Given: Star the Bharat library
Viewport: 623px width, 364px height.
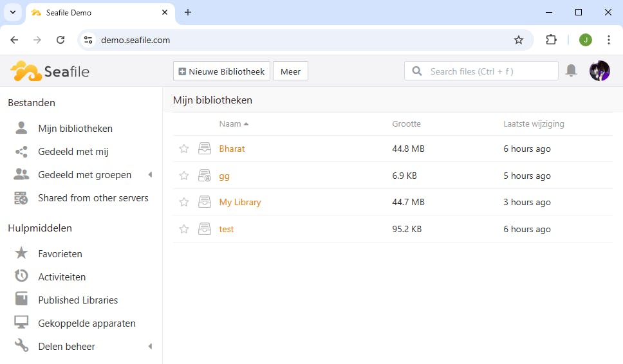Looking at the screenshot, I should pyautogui.click(x=184, y=149).
